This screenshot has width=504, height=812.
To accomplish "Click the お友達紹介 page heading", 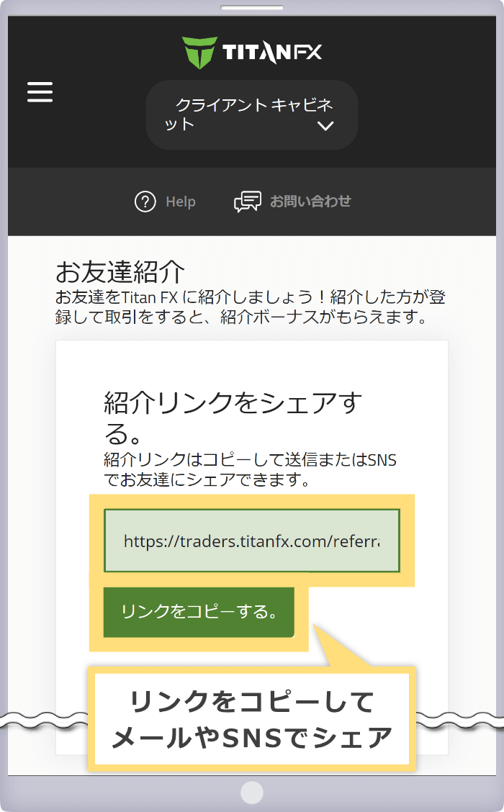I will click(120, 271).
